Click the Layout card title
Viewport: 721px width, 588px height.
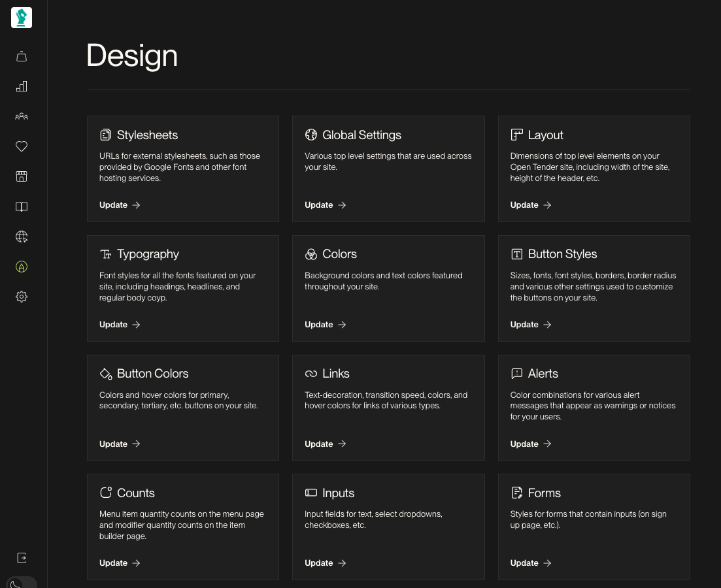coord(545,135)
